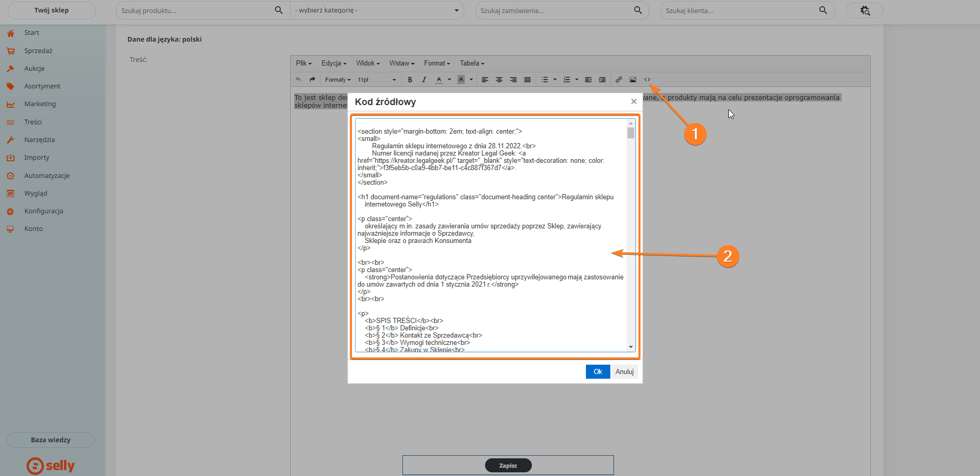The image size is (980, 476).
Task: Click Ok in the Kod źródłowy dialog
Action: point(597,371)
